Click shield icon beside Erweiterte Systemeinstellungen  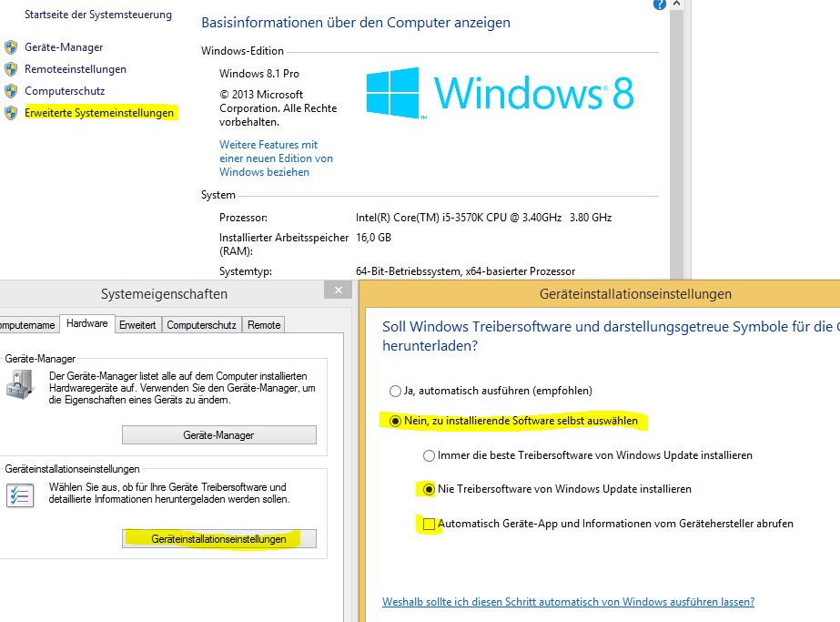(x=11, y=113)
